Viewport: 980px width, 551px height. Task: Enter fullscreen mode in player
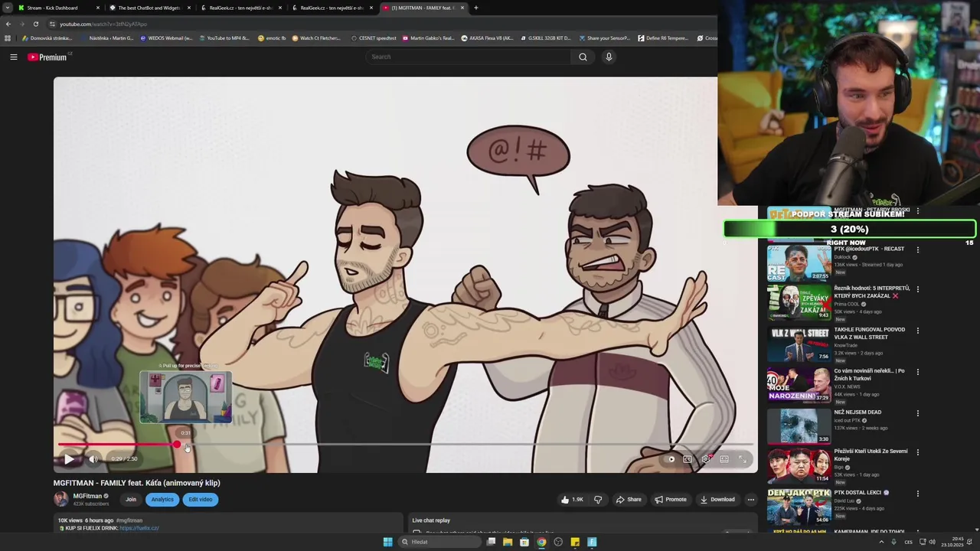(743, 459)
